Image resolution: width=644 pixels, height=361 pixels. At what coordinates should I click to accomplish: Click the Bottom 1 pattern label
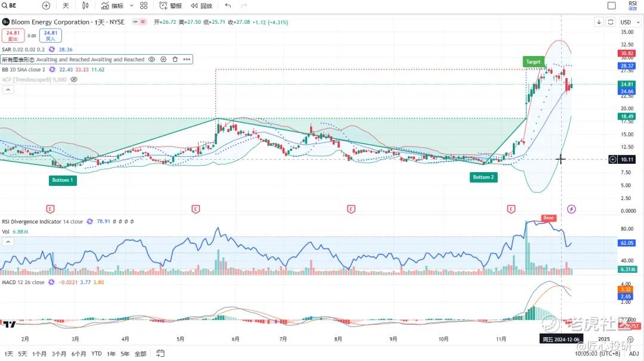pyautogui.click(x=63, y=180)
